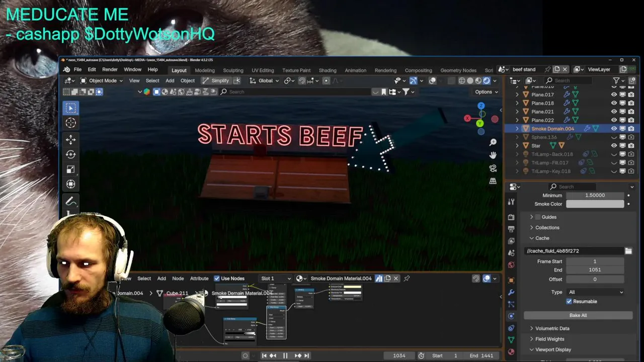Click the zoom magnifier icon in viewport
Viewport: 644px width, 362px height.
pos(493,143)
